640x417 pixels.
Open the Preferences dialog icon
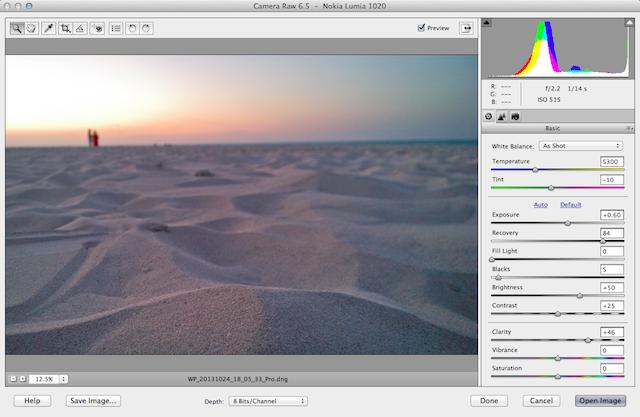point(116,28)
